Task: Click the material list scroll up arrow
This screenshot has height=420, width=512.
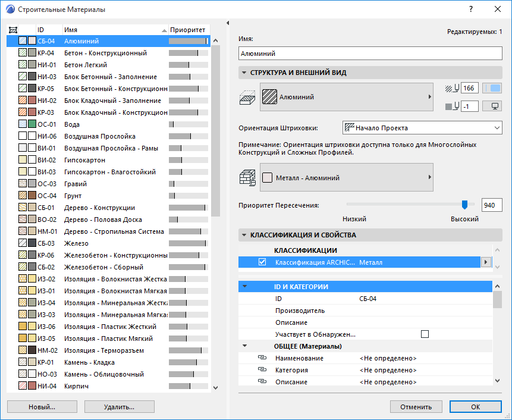Action: pos(215,41)
